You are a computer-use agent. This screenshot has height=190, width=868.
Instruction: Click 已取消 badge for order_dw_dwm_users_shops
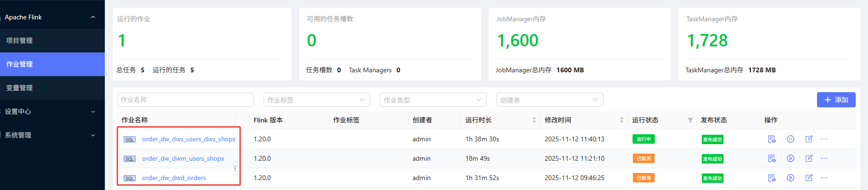pyautogui.click(x=643, y=158)
